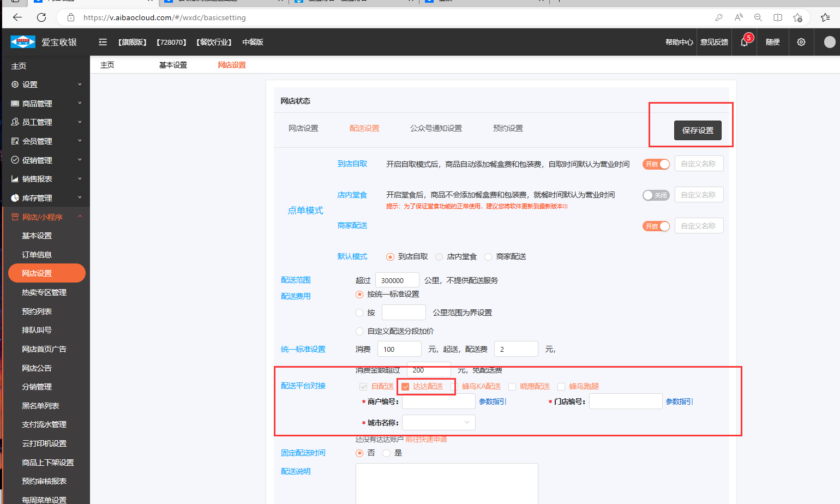Click the browser zoom magnifier icon
The height and width of the screenshot is (504, 840).
[758, 17]
